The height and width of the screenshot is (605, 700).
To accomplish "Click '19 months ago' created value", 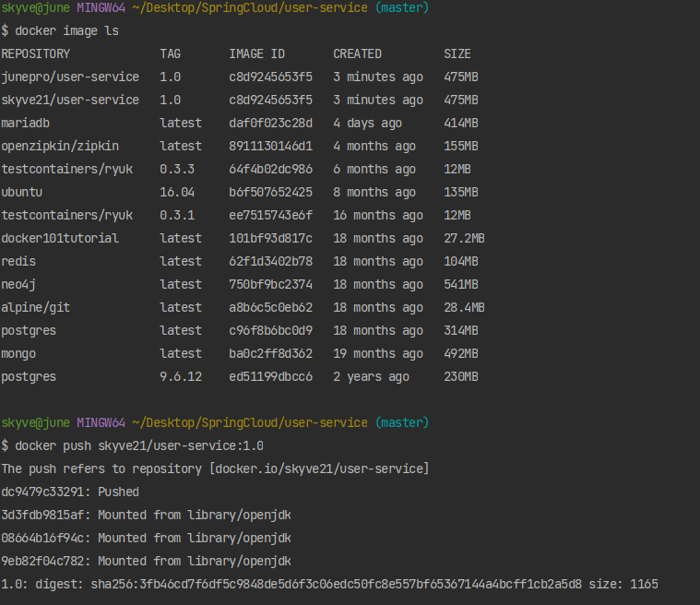I will click(378, 354).
